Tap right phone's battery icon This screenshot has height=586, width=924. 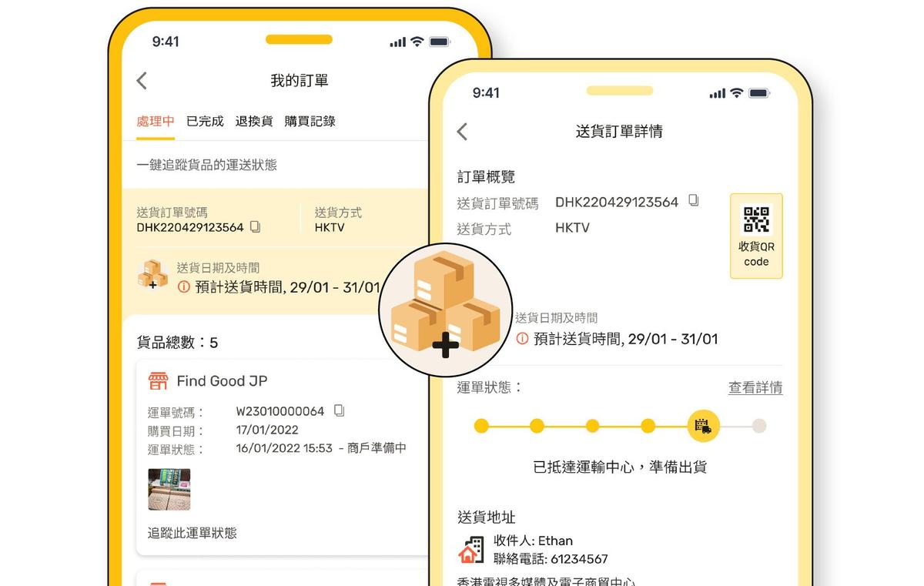click(x=760, y=93)
